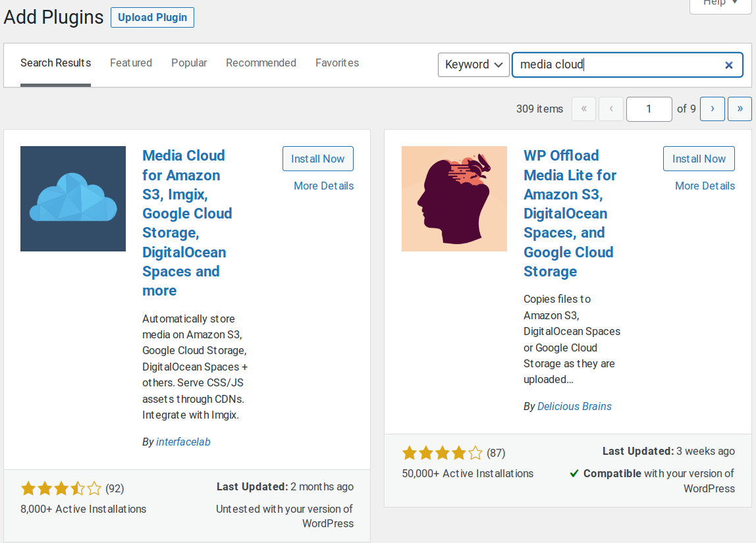Switch to the Featured tab
This screenshot has height=543, width=756.
click(x=130, y=63)
